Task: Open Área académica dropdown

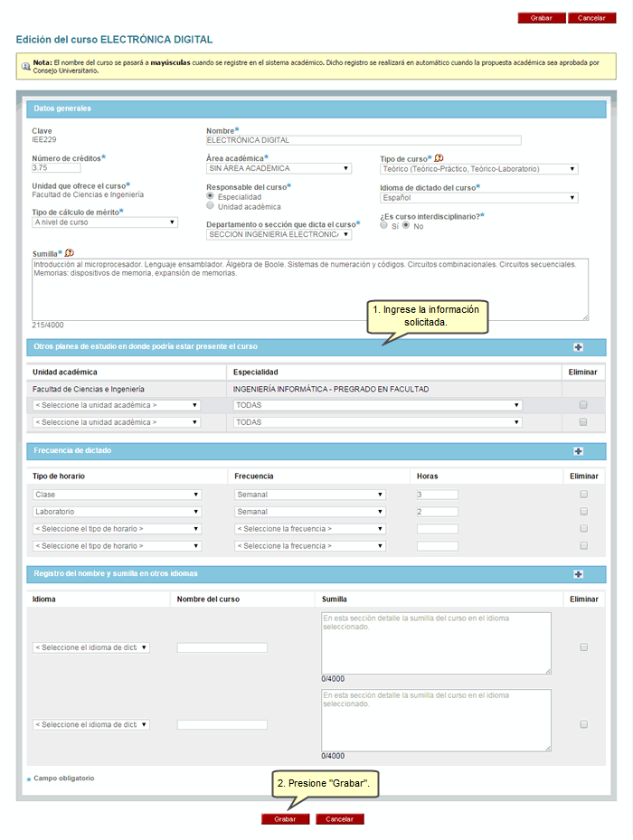Action: tap(279, 168)
